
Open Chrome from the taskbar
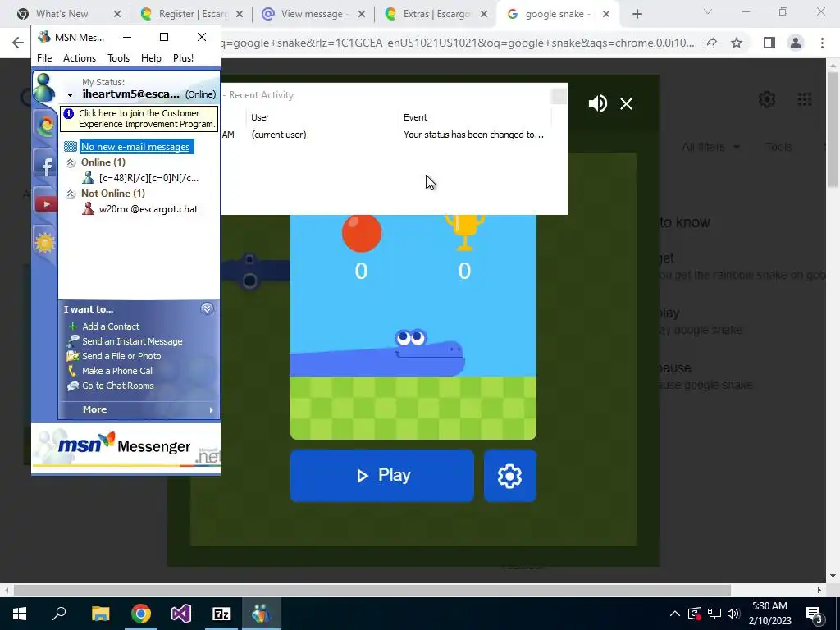click(x=140, y=614)
